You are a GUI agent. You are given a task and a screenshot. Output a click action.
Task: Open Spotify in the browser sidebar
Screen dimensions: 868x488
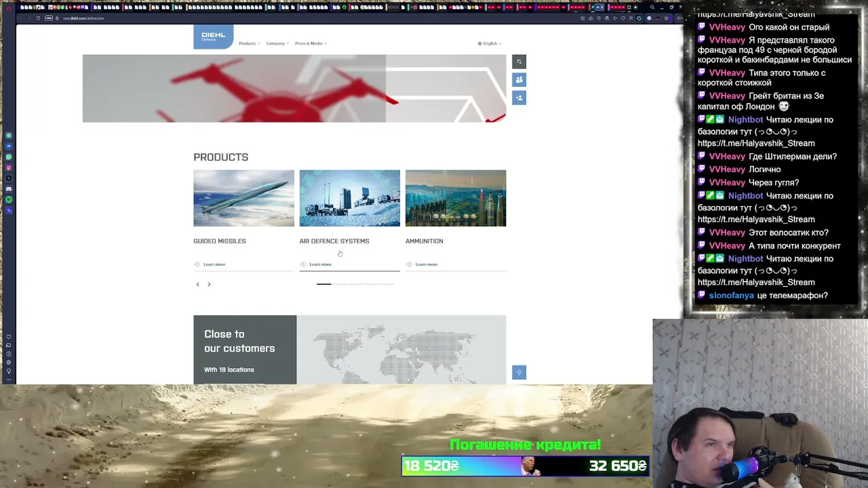point(9,200)
